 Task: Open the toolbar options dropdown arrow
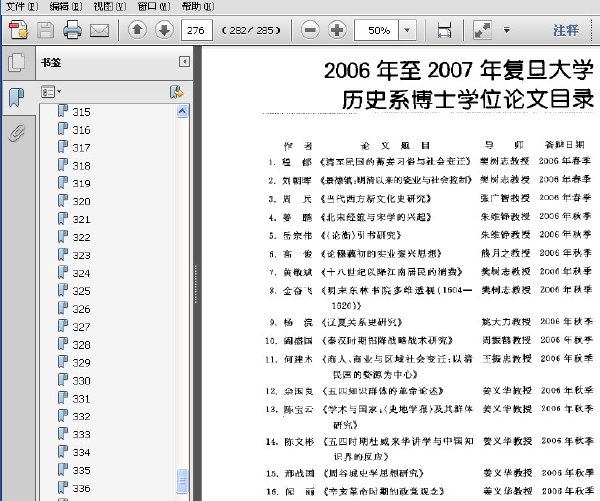click(x=507, y=30)
